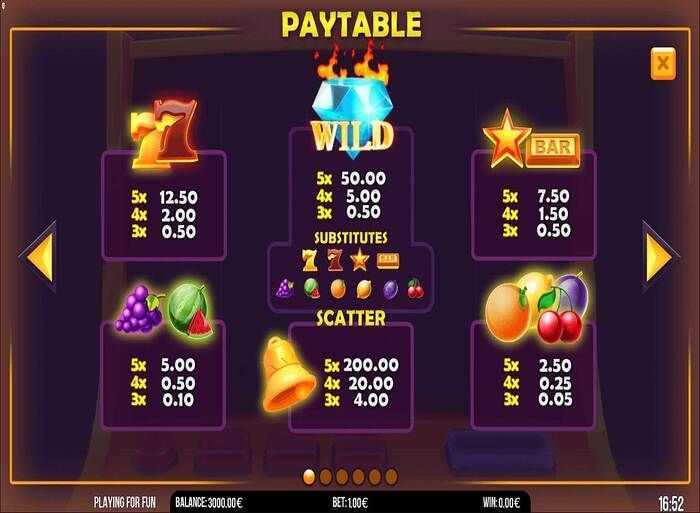Select the last page indicator dot
The width and height of the screenshot is (700, 513).
(392, 476)
